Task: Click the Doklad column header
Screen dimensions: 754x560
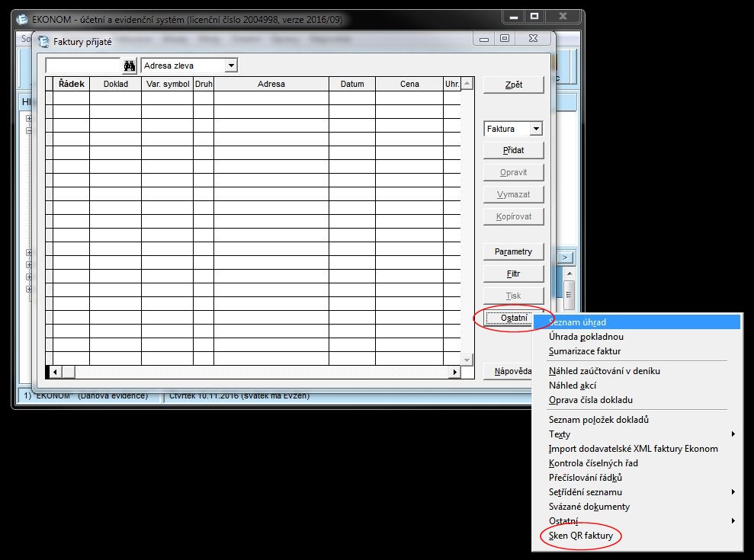Action: [115, 84]
